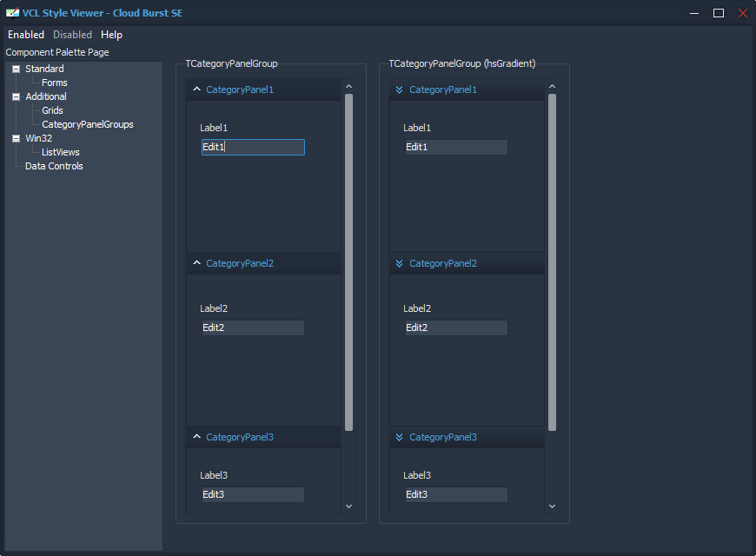Click Label3 text in hsGradient group

click(417, 475)
